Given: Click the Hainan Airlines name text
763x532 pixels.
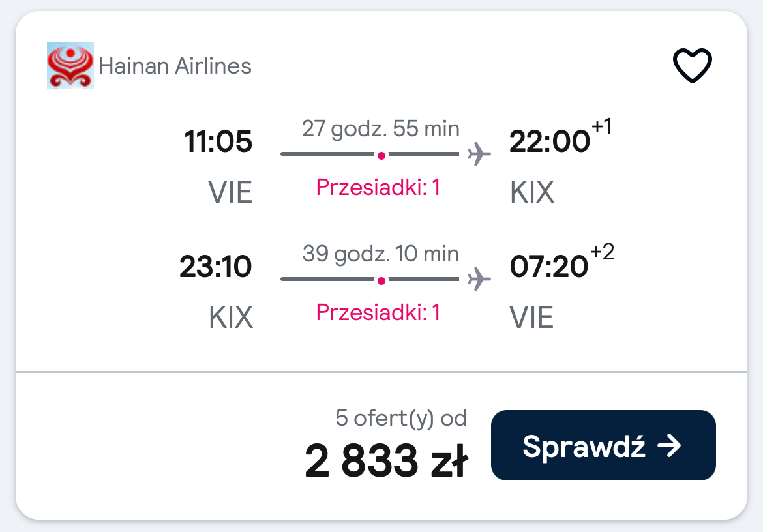Looking at the screenshot, I should [x=175, y=66].
